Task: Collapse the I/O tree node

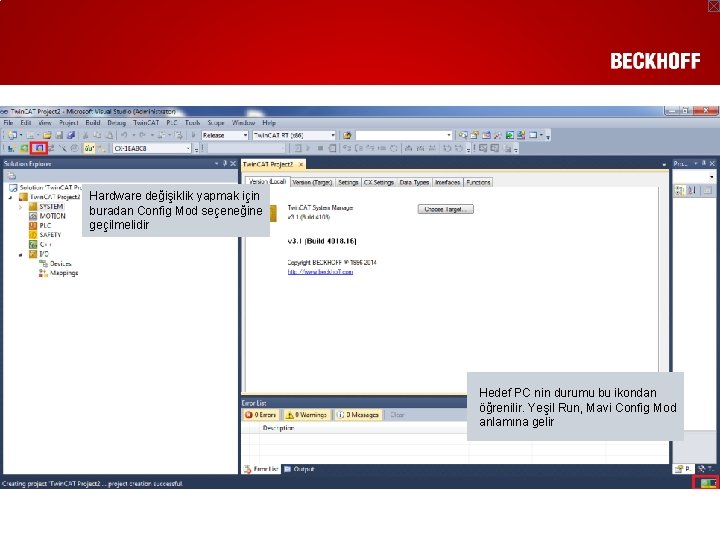Action: (x=20, y=254)
